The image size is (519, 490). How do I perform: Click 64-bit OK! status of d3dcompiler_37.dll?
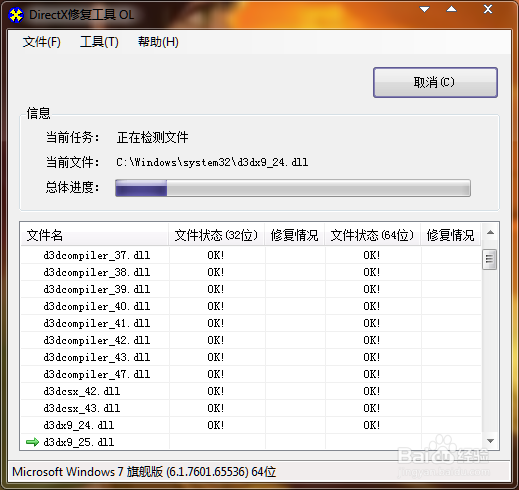click(x=372, y=255)
